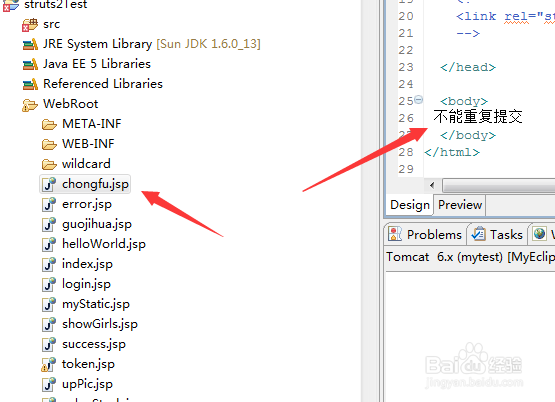The width and height of the screenshot is (555, 402).
Task: Click the </html> tag in editor
Action: coord(452,152)
